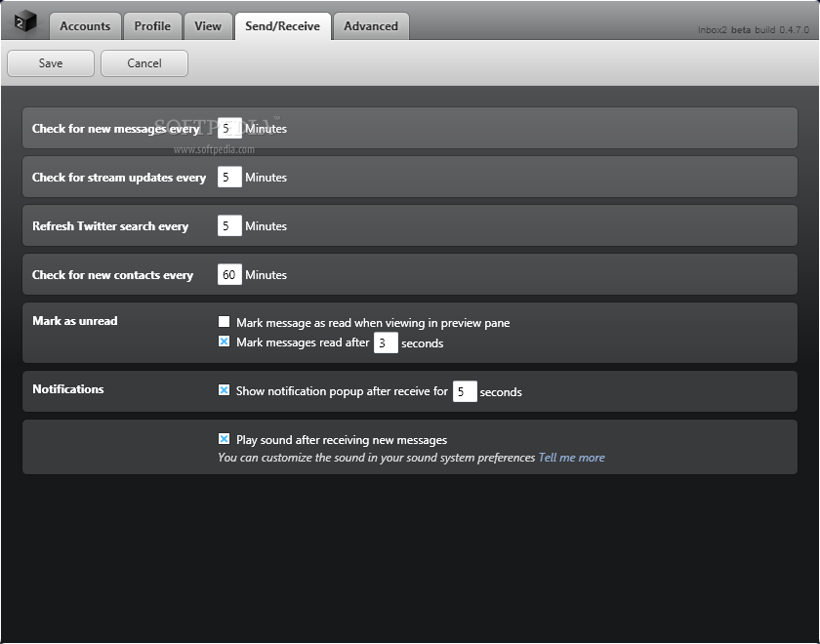This screenshot has height=644, width=820.
Task: Select the Send/Receive tab
Action: pyautogui.click(x=282, y=26)
